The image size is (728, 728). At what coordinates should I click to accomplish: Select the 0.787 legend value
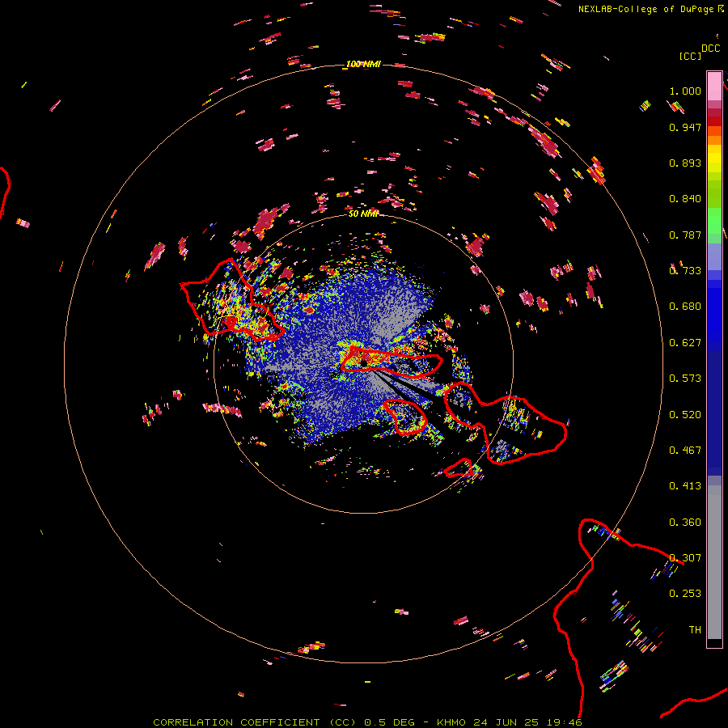coord(685,235)
